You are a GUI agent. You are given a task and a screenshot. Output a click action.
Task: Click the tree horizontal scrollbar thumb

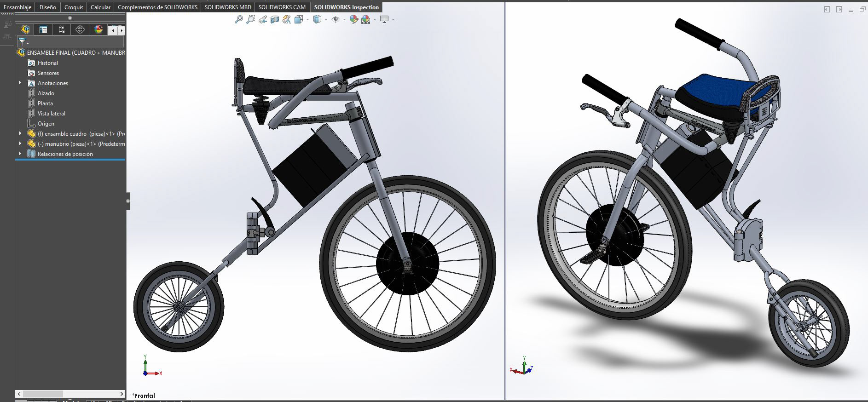43,394
